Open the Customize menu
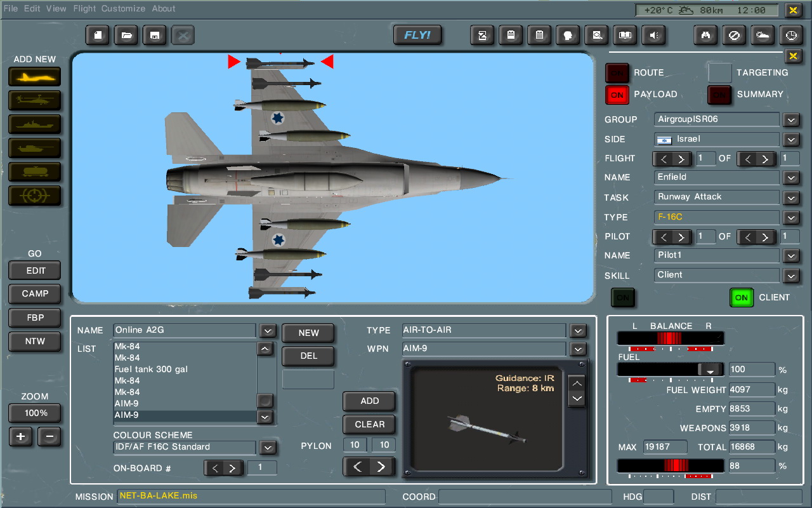This screenshot has height=508, width=812. click(x=123, y=9)
